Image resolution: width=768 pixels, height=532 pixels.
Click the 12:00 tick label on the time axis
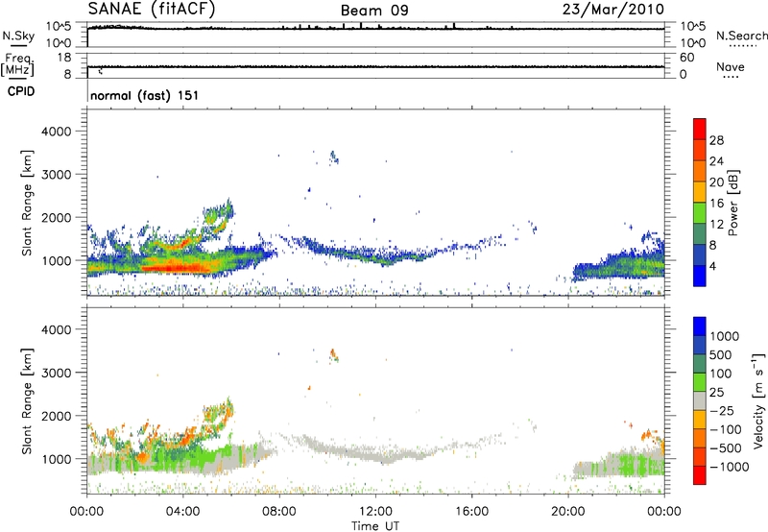pyautogui.click(x=375, y=512)
